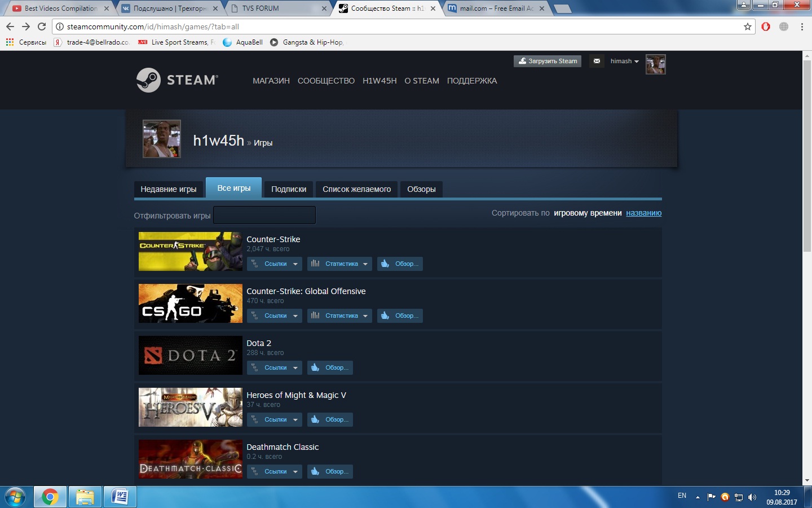Viewport: 812px width, 508px height.
Task: Open Статистика dropdown for CS: Global Offensive
Action: pyautogui.click(x=340, y=316)
